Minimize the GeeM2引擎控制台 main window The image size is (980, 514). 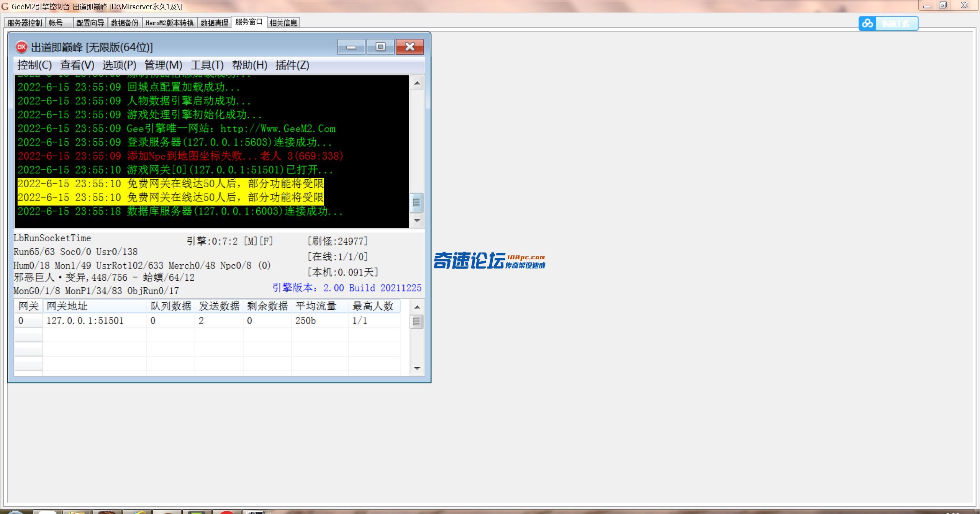926,5
